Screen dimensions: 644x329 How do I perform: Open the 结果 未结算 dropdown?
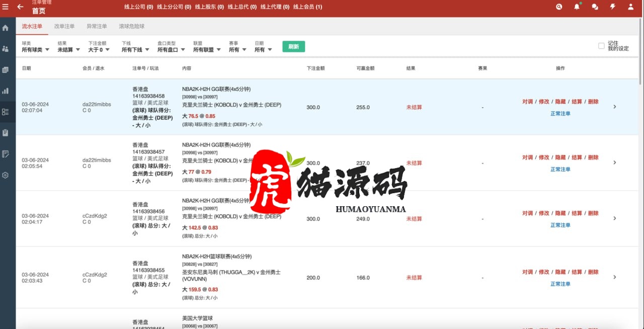click(68, 47)
